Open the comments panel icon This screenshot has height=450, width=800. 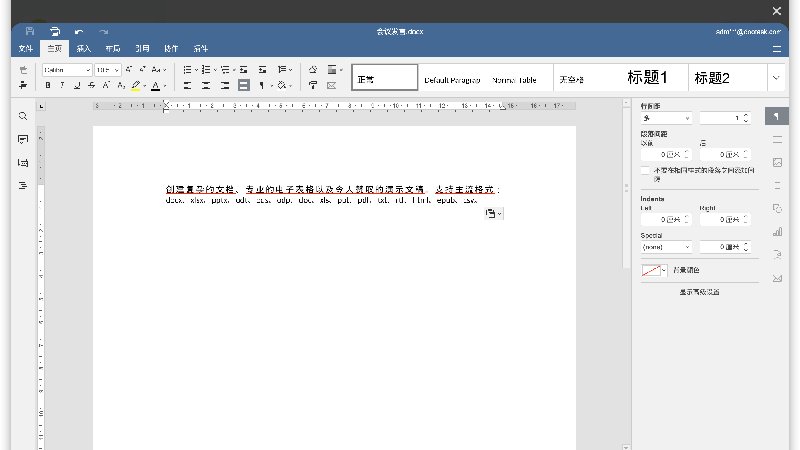tap(22, 139)
